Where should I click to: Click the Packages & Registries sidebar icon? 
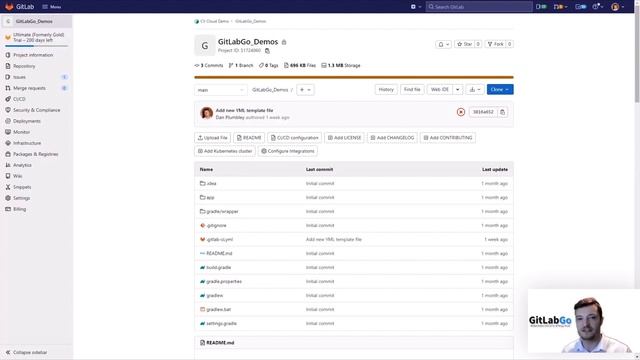8,154
